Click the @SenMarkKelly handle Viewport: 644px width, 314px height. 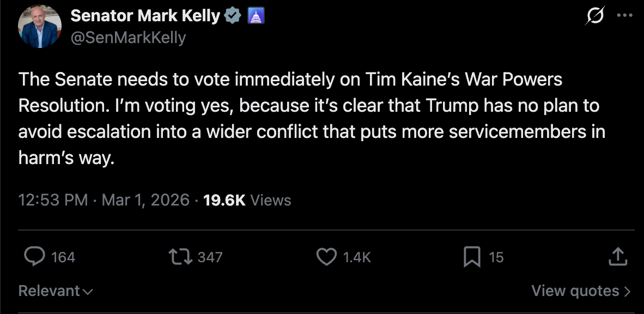(x=129, y=38)
